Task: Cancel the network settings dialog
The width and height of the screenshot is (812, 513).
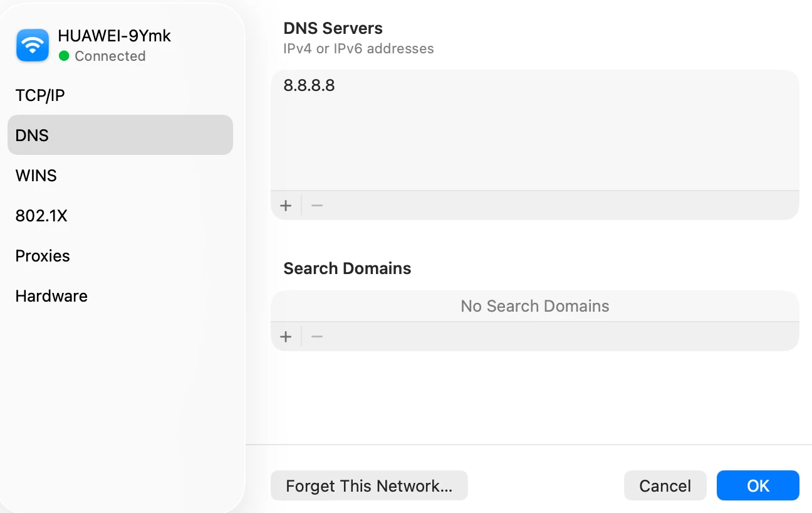Action: click(x=665, y=485)
